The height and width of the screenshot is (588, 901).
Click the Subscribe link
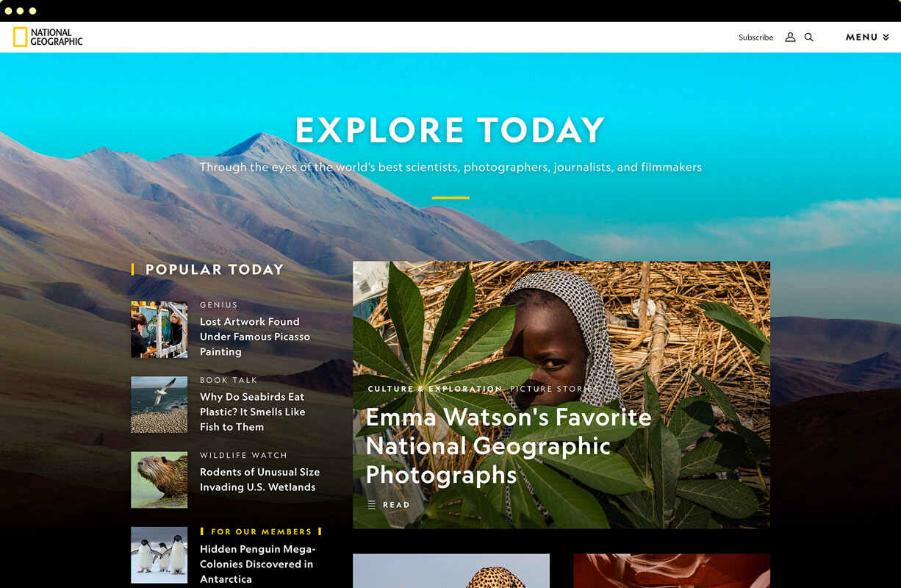coord(755,37)
